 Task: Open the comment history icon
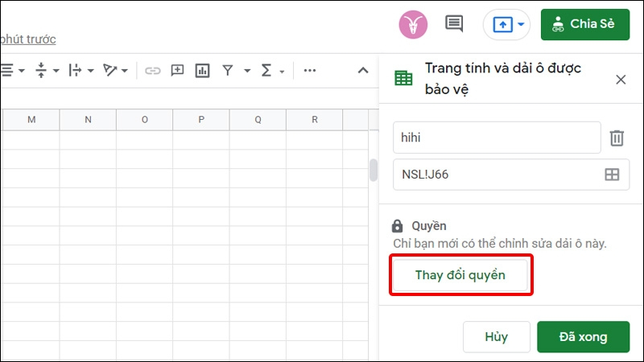(x=454, y=24)
